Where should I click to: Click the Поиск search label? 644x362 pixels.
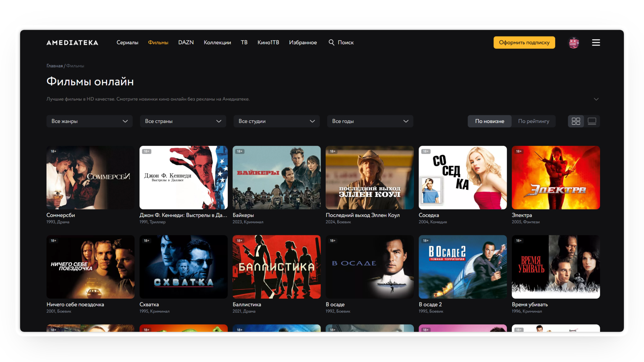tap(346, 43)
